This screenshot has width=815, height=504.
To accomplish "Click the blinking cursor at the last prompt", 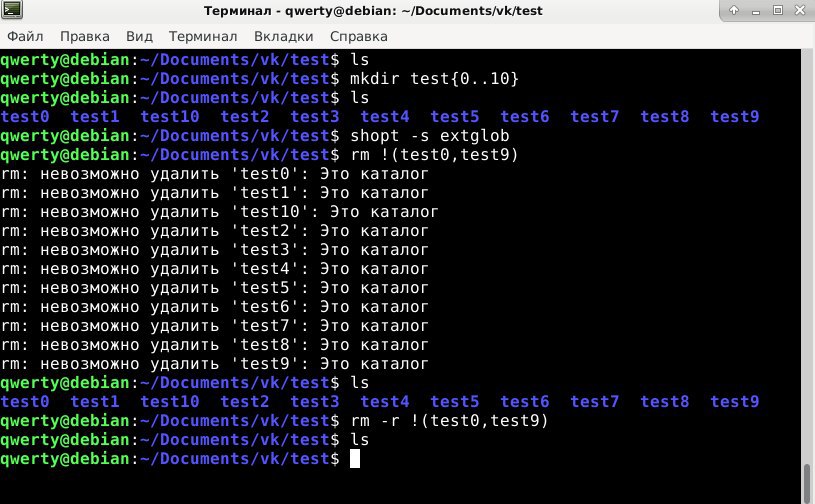I will point(355,459).
